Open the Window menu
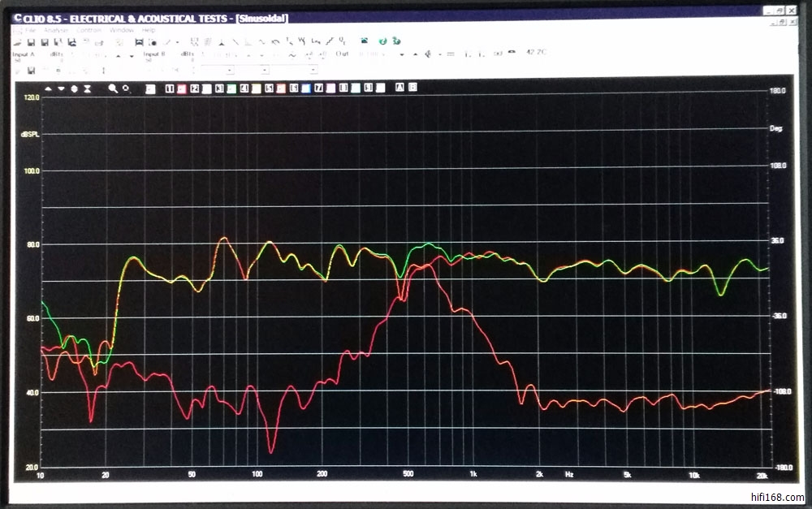 point(121,30)
